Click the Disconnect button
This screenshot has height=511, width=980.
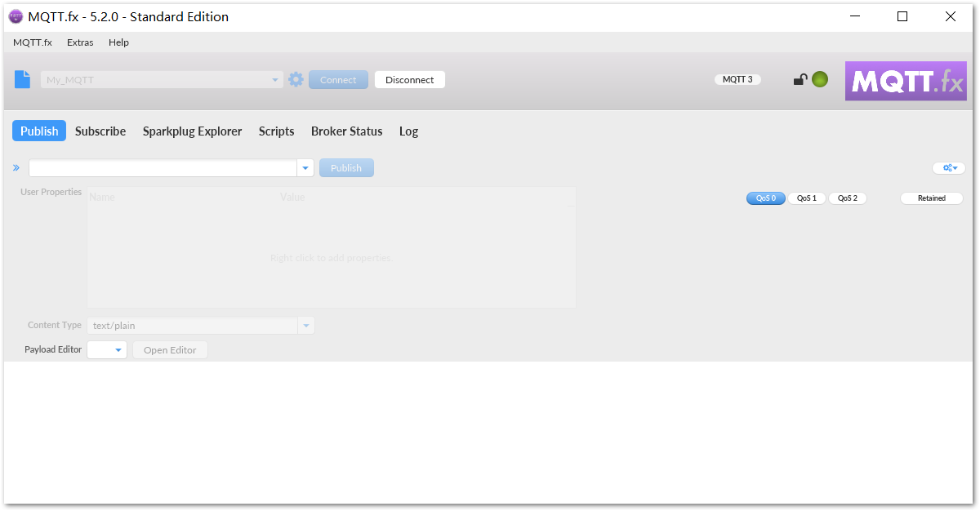click(410, 80)
